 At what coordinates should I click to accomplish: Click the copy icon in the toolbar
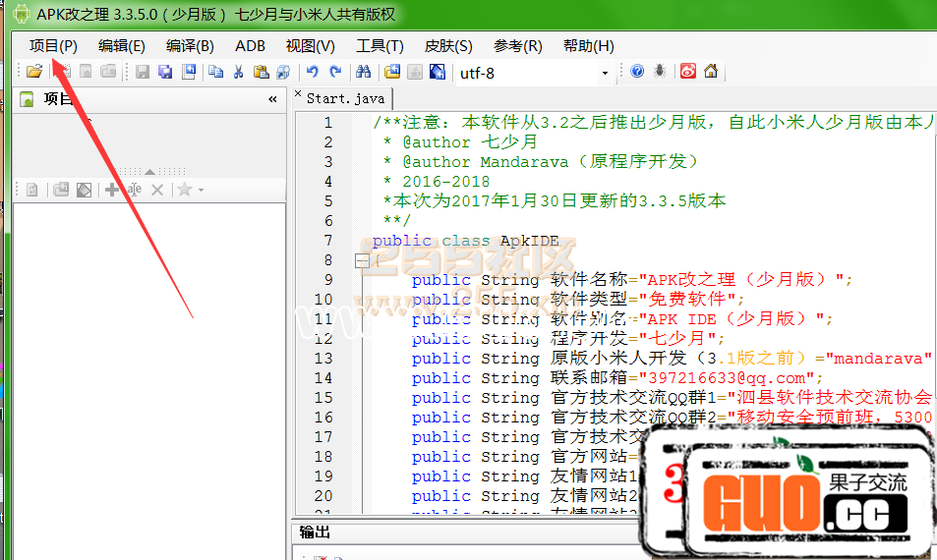coord(215,72)
